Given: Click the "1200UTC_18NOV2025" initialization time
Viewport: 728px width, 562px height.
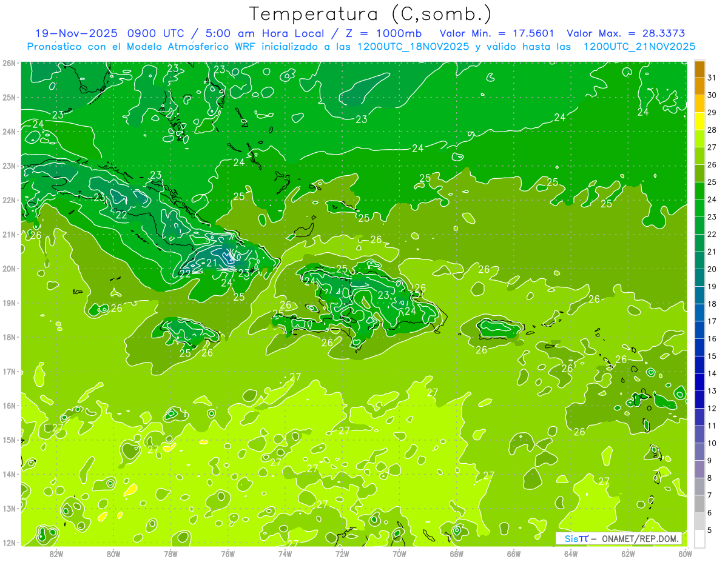Looking at the screenshot, I should tap(413, 47).
